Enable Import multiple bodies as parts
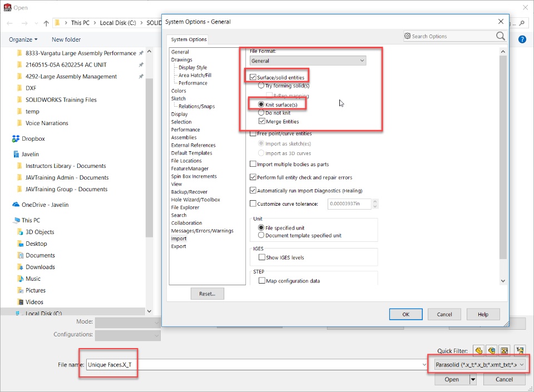 253,164
